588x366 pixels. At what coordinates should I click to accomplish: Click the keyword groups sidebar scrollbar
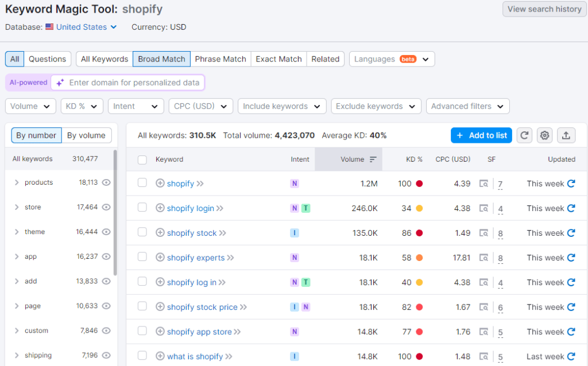click(115, 212)
